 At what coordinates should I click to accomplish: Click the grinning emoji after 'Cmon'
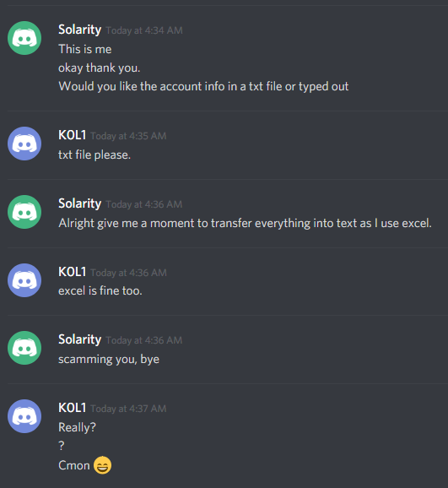tap(102, 465)
